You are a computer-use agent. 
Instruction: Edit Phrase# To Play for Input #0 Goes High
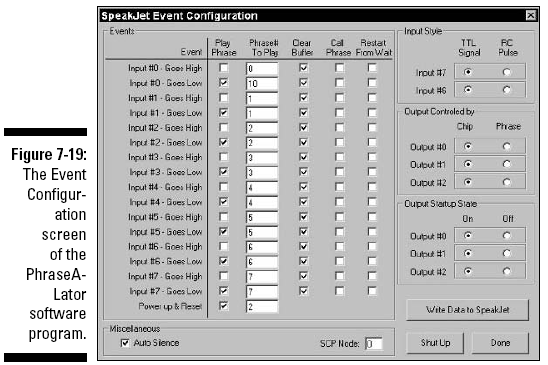[x=262, y=69]
